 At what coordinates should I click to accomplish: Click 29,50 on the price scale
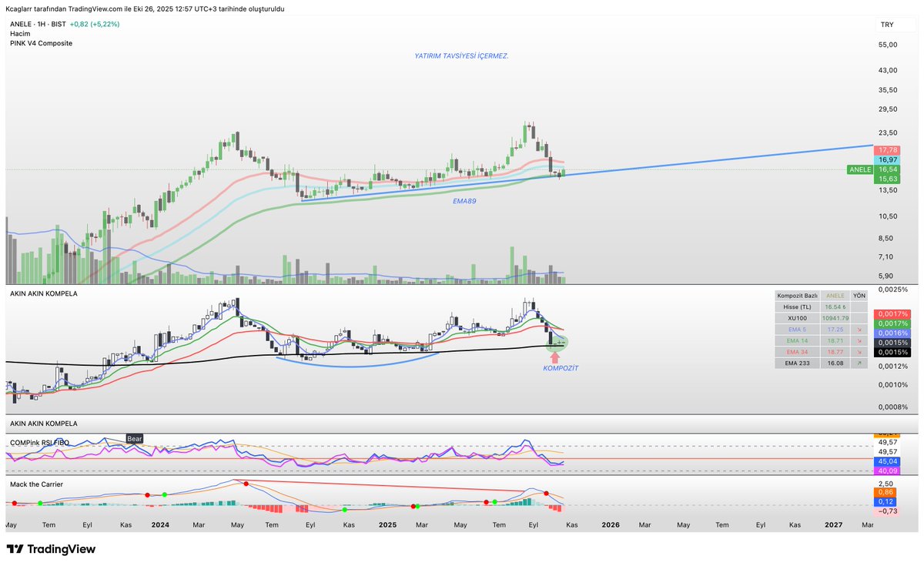click(888, 109)
